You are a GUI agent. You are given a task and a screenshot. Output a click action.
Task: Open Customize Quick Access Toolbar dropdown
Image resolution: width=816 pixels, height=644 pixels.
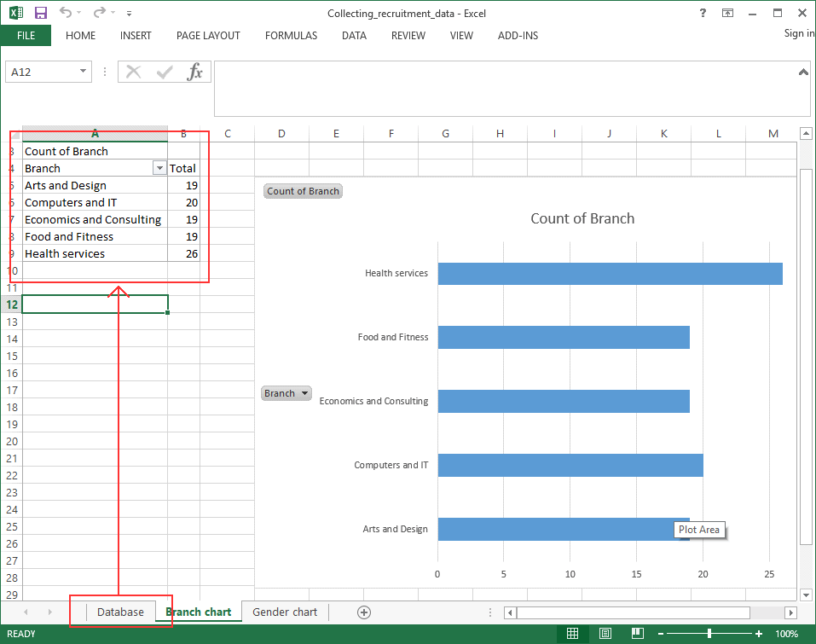(x=129, y=14)
